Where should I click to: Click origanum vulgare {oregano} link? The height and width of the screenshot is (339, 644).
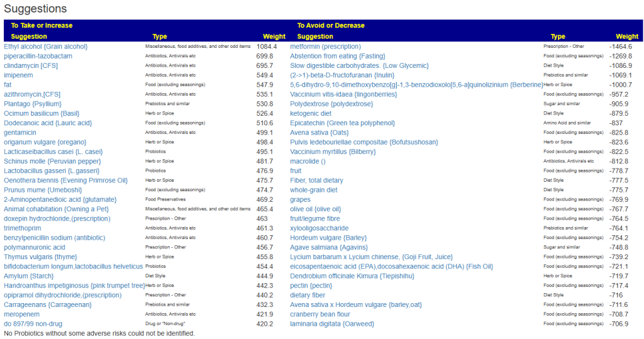point(45,142)
